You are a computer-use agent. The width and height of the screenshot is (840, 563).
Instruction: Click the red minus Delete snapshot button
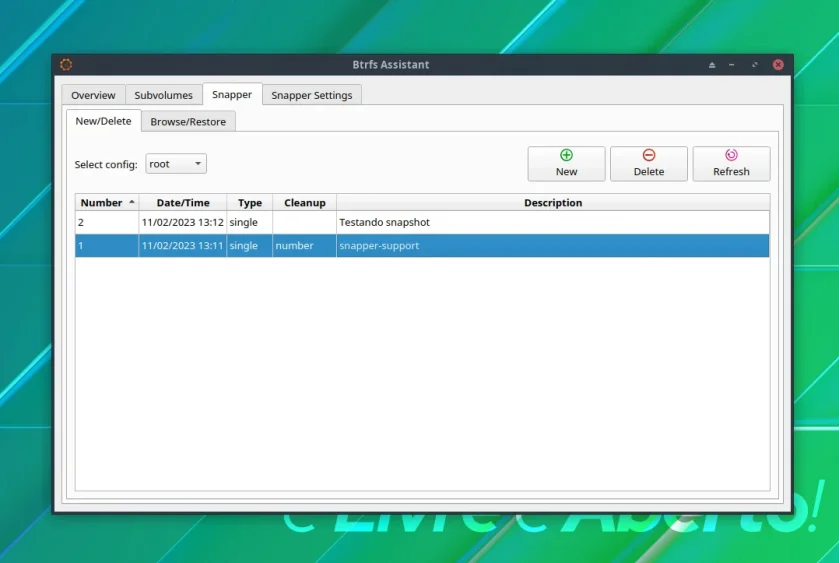coord(649,163)
